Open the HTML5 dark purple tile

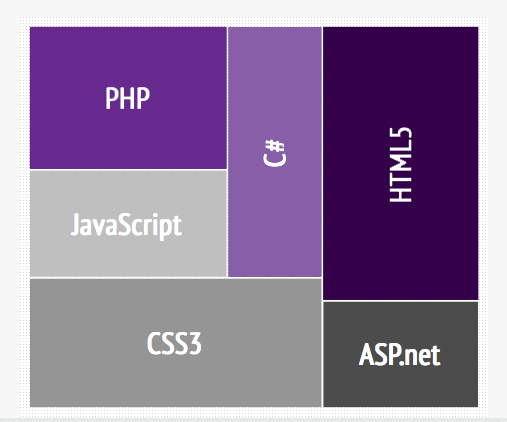(x=401, y=164)
